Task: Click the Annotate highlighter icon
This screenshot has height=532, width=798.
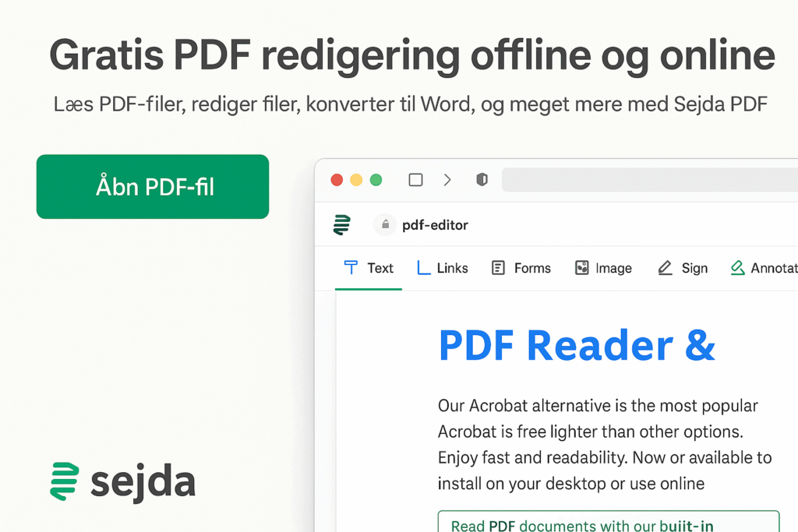Action: point(737,267)
